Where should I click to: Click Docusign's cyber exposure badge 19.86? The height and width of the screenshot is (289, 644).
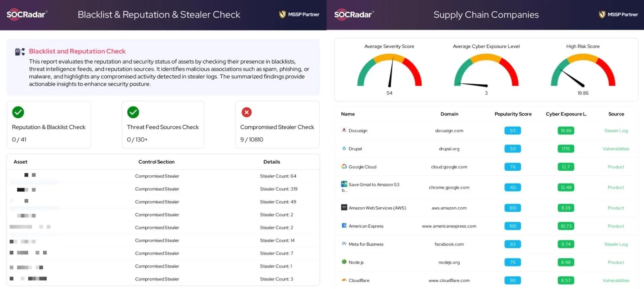[566, 131]
